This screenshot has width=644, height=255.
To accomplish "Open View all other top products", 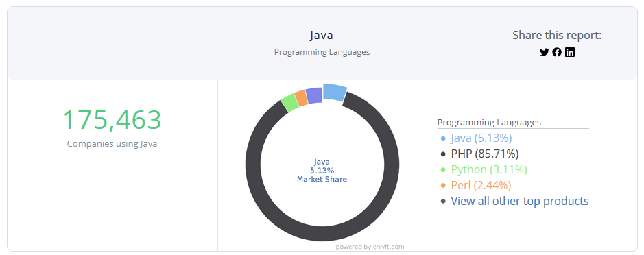I will pyautogui.click(x=520, y=202).
